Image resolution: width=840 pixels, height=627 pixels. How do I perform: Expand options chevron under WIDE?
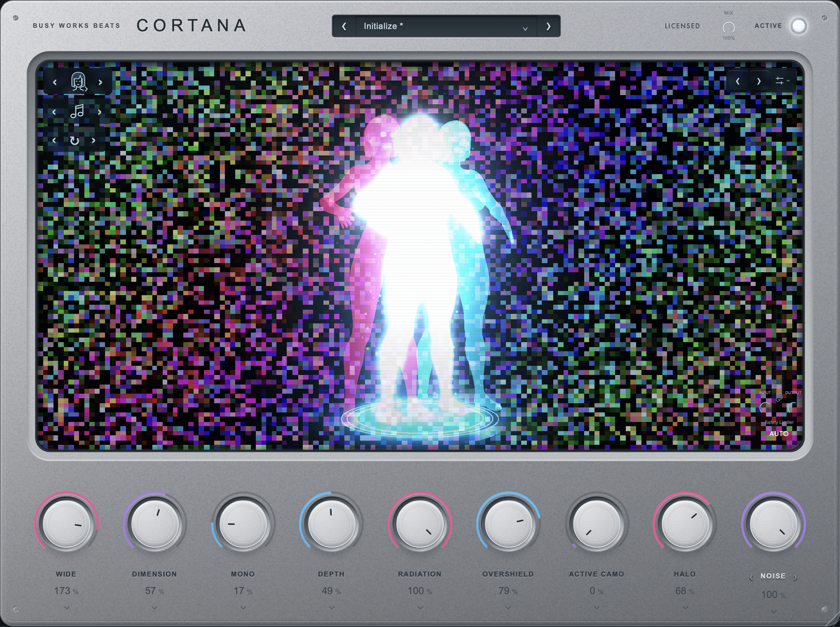pos(67,607)
